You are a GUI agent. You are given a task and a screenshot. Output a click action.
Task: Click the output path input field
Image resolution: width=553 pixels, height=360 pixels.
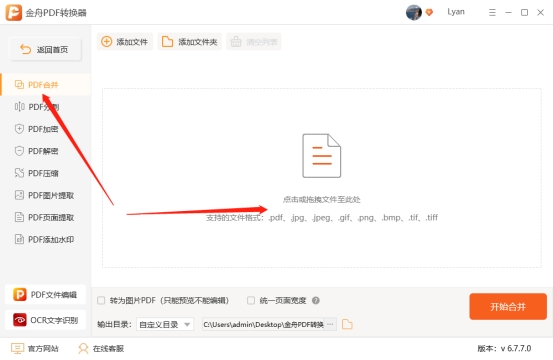click(x=264, y=324)
